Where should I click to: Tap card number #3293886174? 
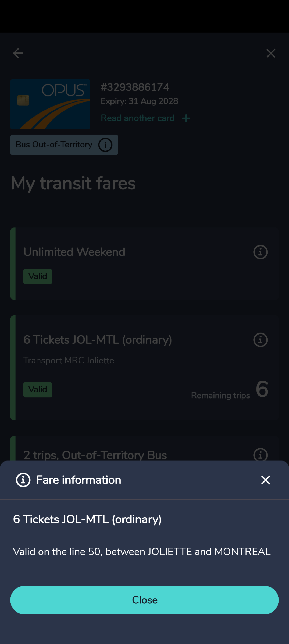click(135, 87)
